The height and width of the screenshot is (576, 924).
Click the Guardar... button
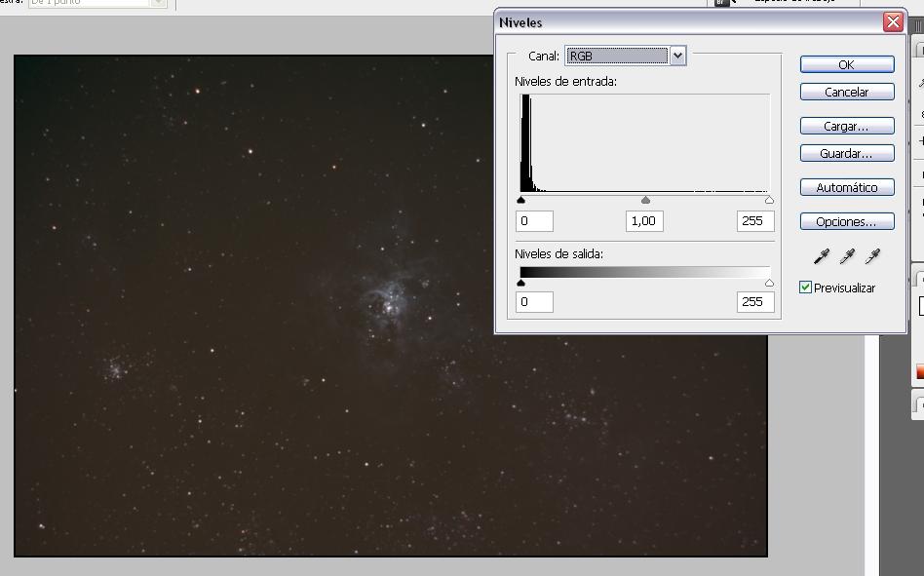tap(847, 153)
